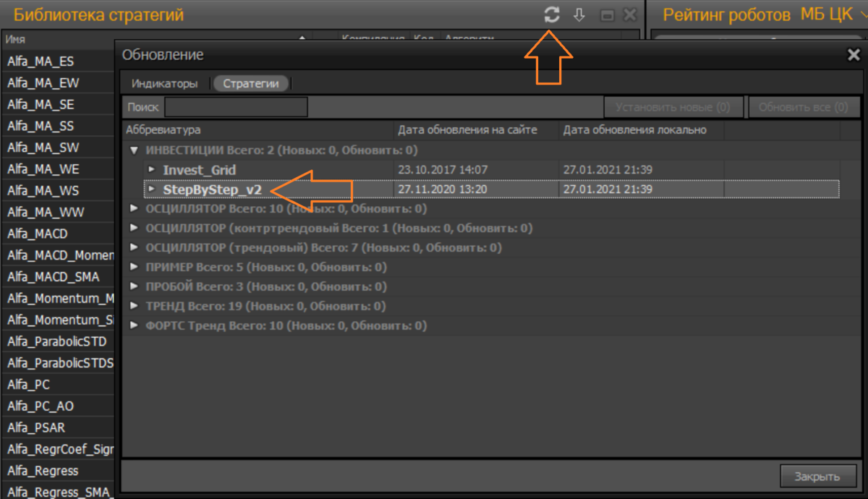Select Alfa_MACD in the strategy library
The image size is (868, 499).
point(37,234)
